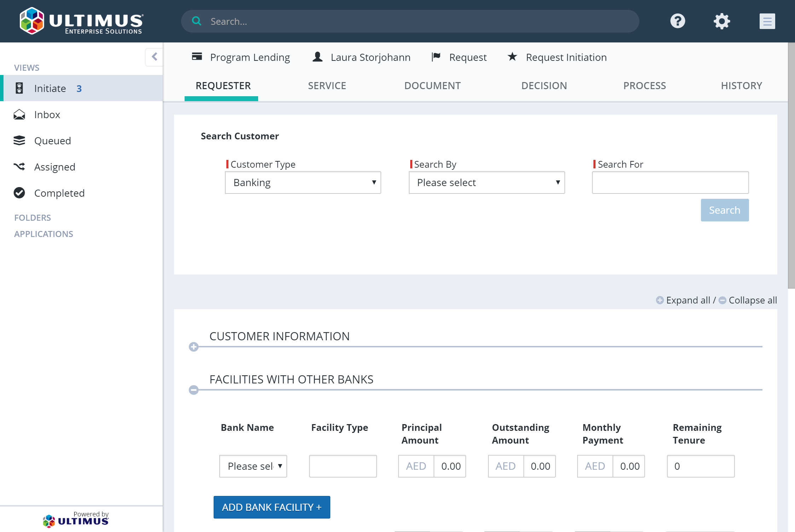Switch to the SERVICE tab
The height and width of the screenshot is (532, 795).
pyautogui.click(x=327, y=86)
